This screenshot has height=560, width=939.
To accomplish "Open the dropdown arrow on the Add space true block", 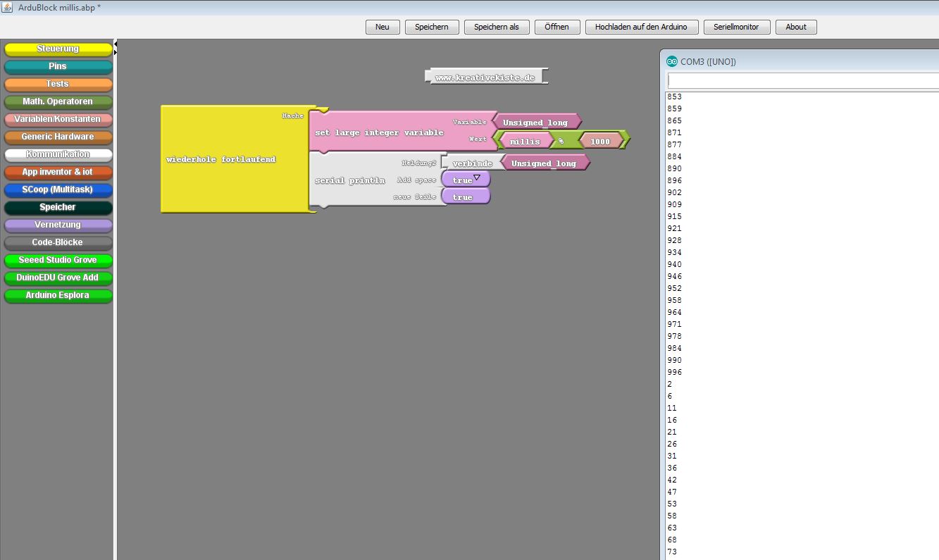I will 477,178.
